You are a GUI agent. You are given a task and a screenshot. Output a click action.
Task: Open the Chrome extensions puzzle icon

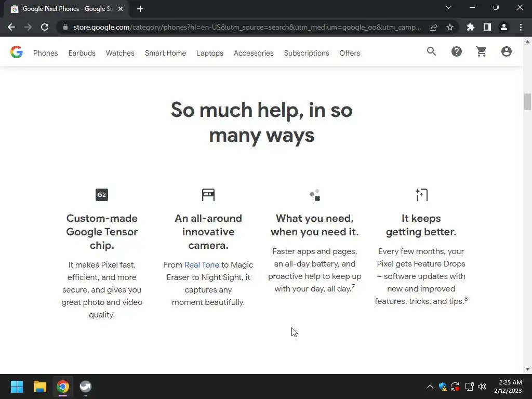click(470, 27)
